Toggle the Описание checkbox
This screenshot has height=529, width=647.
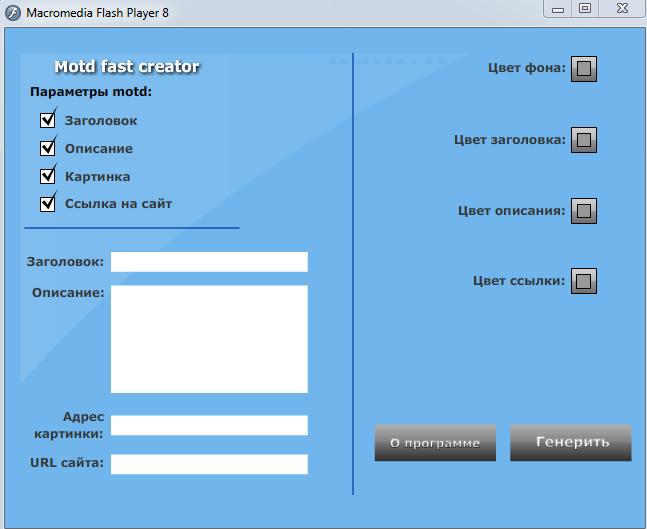click(x=48, y=148)
